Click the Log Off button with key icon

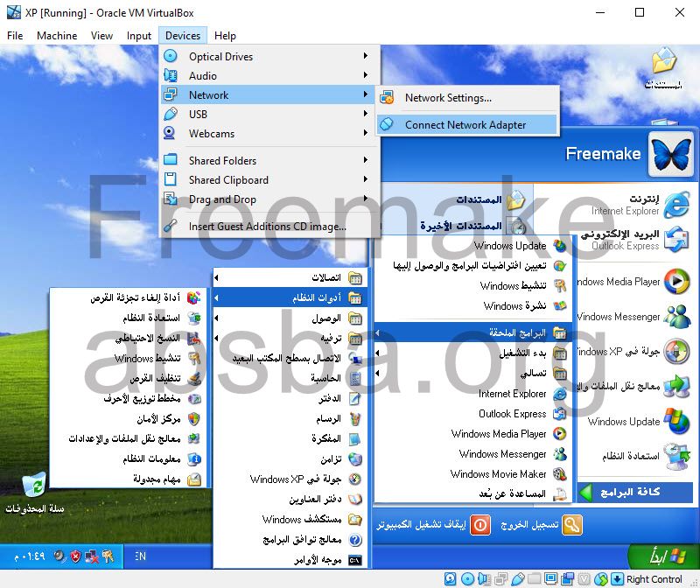(541, 525)
